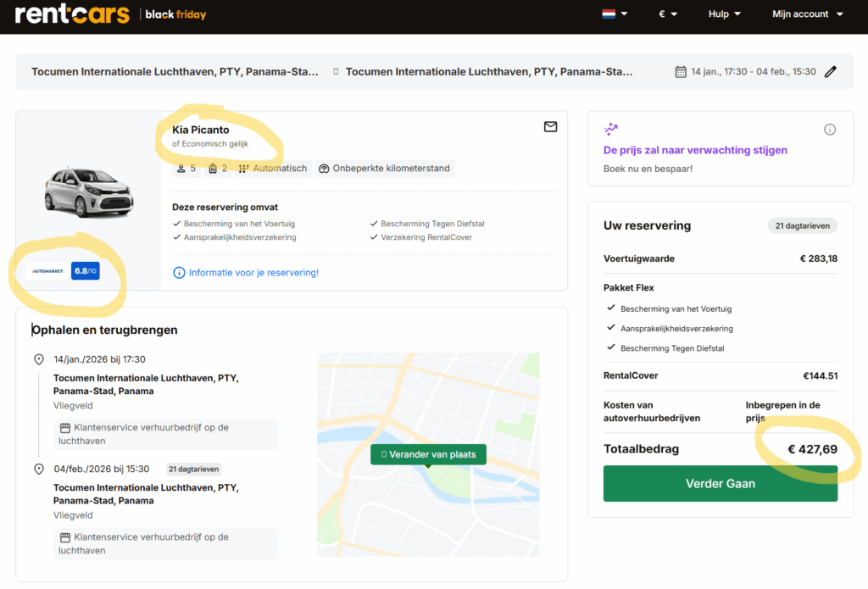Open the euro currency dropdown
The image size is (868, 589).
click(668, 14)
